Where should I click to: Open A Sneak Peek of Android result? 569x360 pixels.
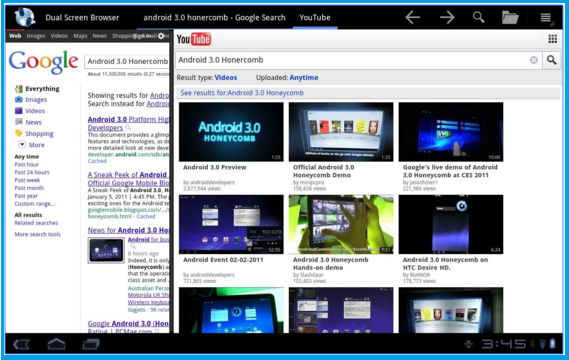128,179
